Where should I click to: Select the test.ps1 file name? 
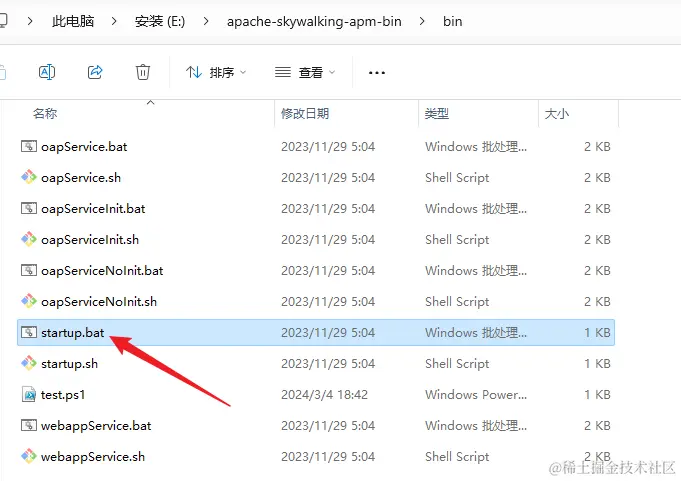coord(63,395)
